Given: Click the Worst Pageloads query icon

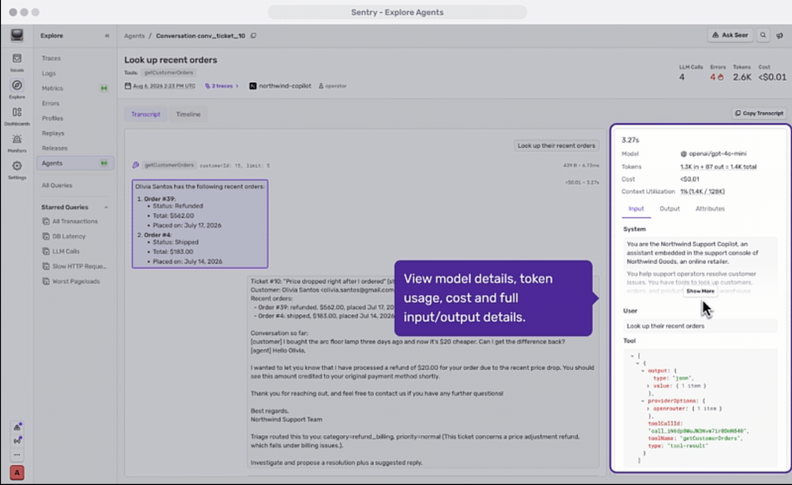Looking at the screenshot, I should 46,281.
